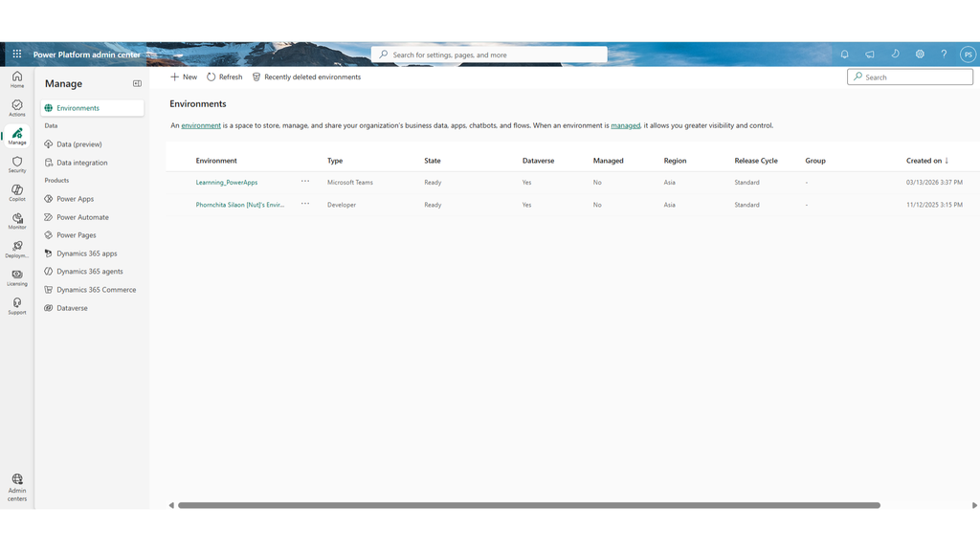Open Recently deleted environments
The height and width of the screenshot is (551, 980).
pyautogui.click(x=306, y=77)
